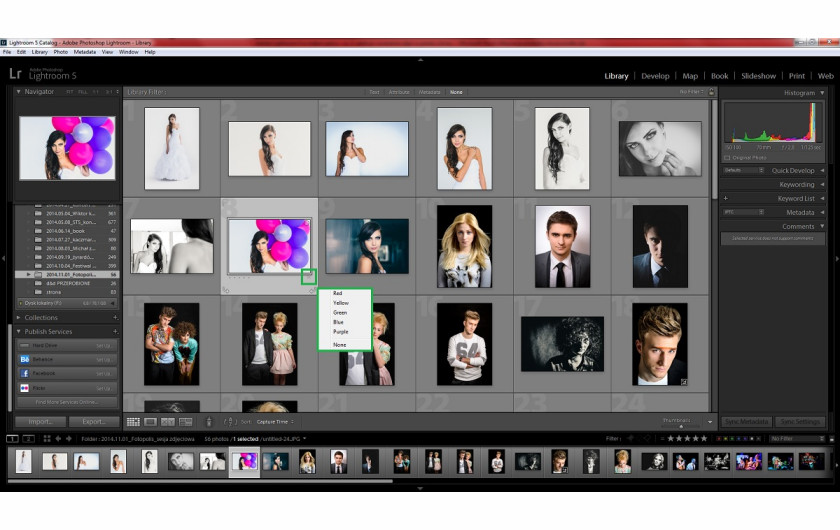Filter filmstrip by red color label
The image size is (840, 530).
point(719,439)
